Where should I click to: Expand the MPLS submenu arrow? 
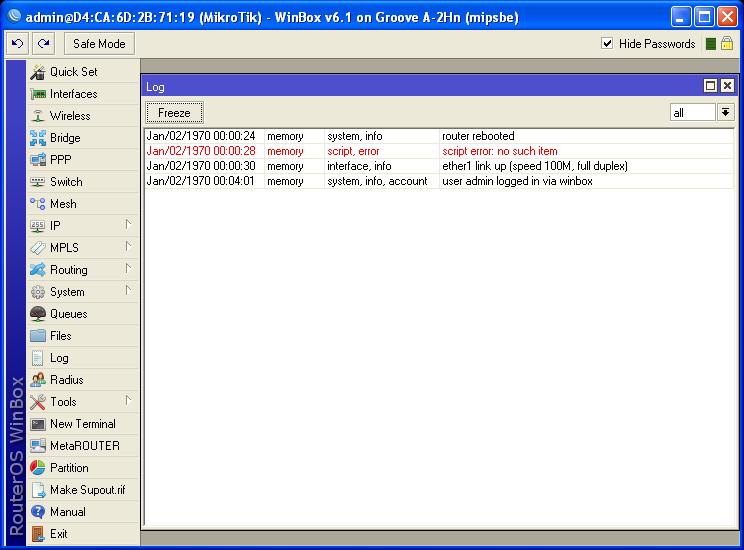[x=128, y=246]
